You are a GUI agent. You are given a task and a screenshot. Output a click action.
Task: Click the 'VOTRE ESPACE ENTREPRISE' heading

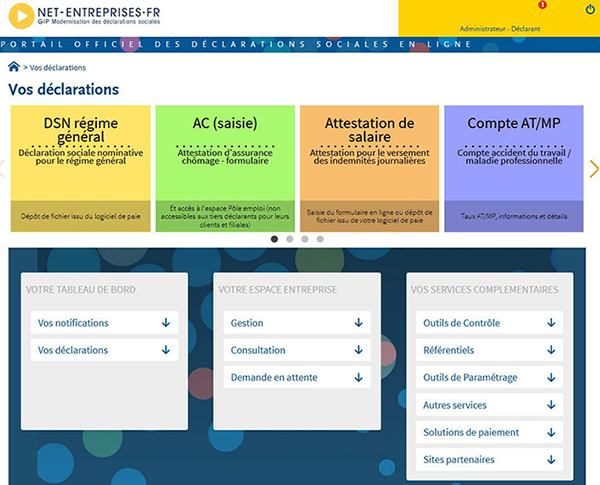(278, 289)
